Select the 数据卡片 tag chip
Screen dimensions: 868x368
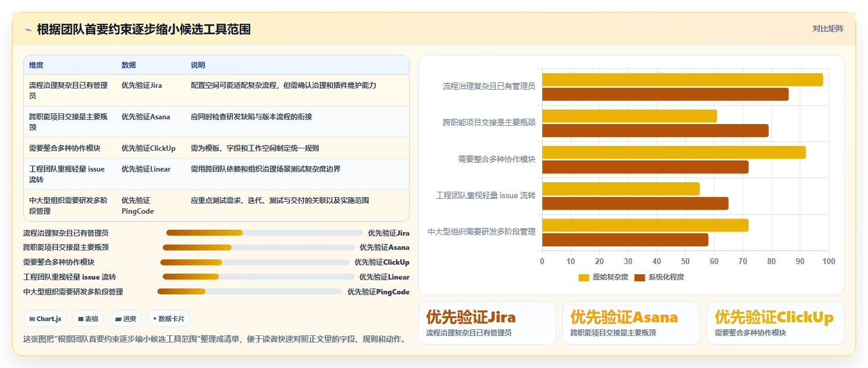169,319
